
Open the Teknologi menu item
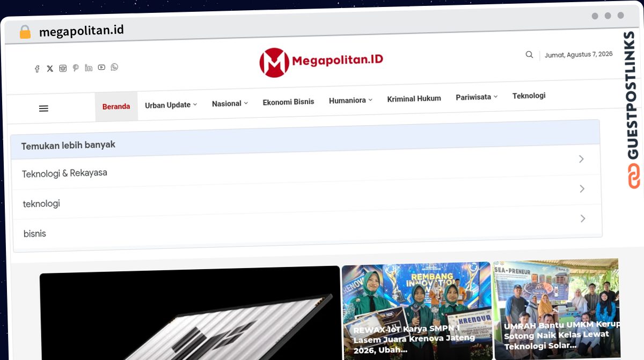pyautogui.click(x=529, y=96)
